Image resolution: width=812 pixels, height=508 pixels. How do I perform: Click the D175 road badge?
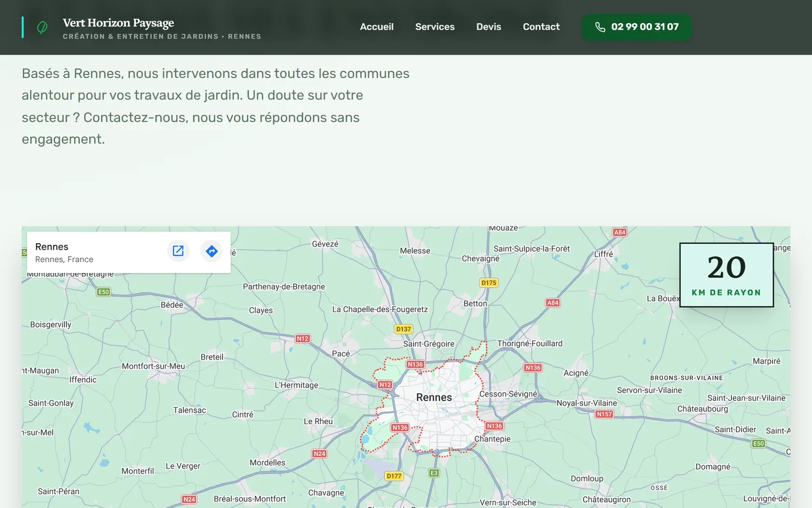[489, 283]
